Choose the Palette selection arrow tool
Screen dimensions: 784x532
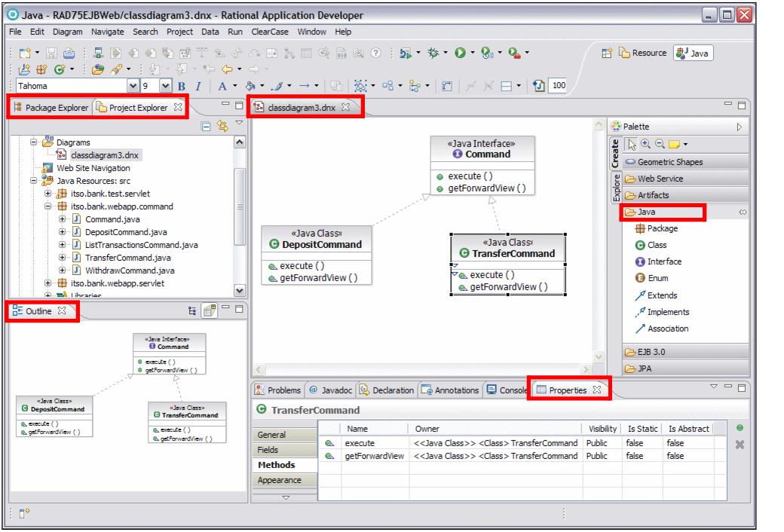[632, 144]
